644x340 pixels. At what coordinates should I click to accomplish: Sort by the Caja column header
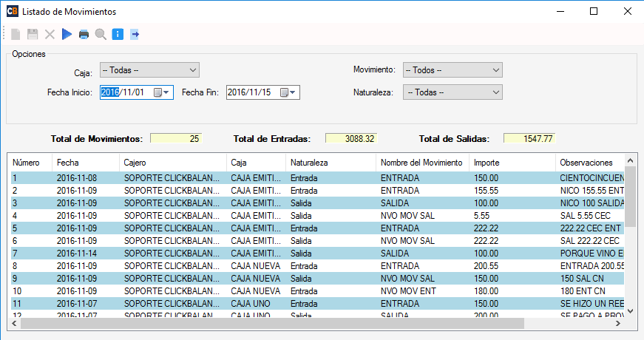[256, 163]
